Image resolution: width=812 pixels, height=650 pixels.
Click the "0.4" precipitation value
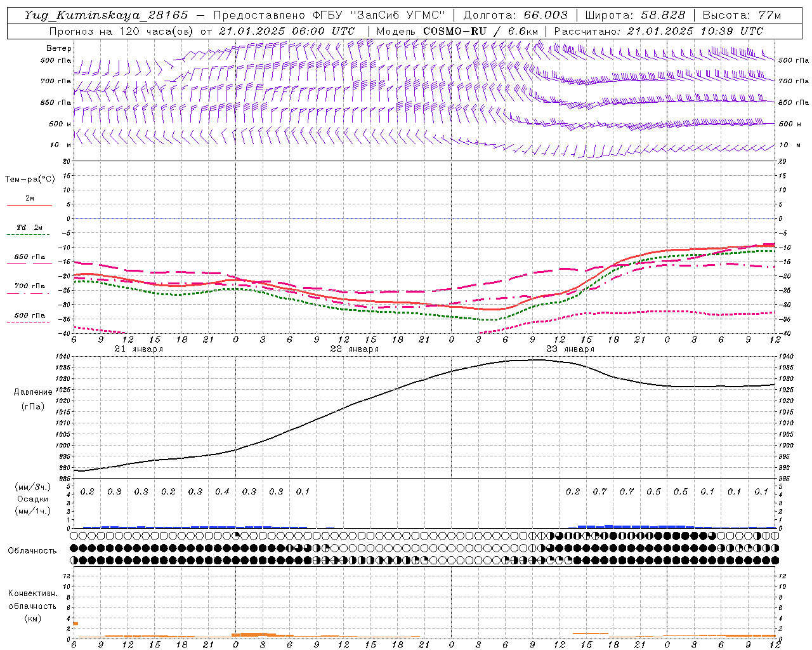pos(222,491)
